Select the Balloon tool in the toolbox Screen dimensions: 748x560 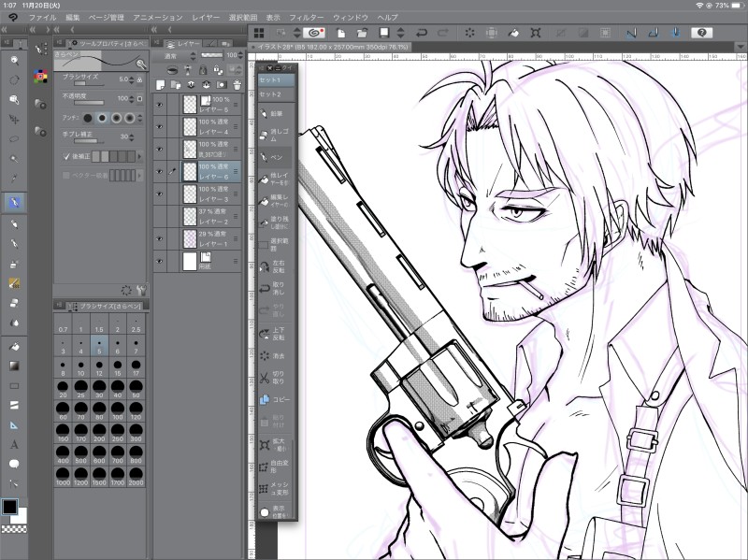click(14, 464)
